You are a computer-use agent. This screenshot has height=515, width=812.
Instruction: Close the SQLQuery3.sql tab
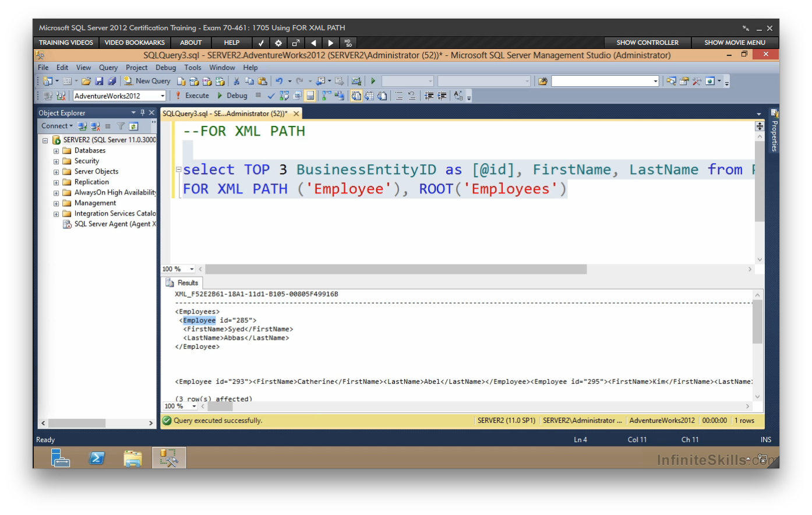click(296, 114)
